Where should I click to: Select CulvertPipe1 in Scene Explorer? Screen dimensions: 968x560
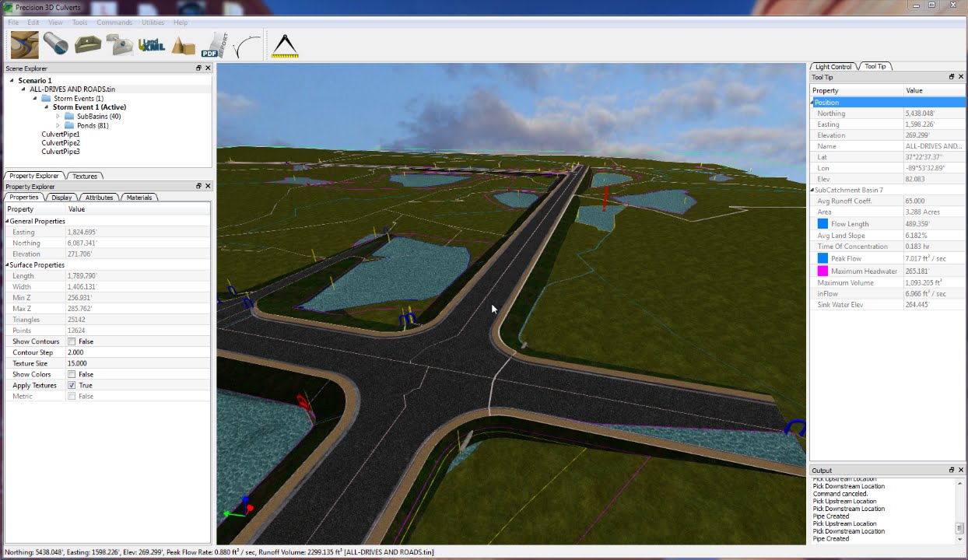pos(61,135)
